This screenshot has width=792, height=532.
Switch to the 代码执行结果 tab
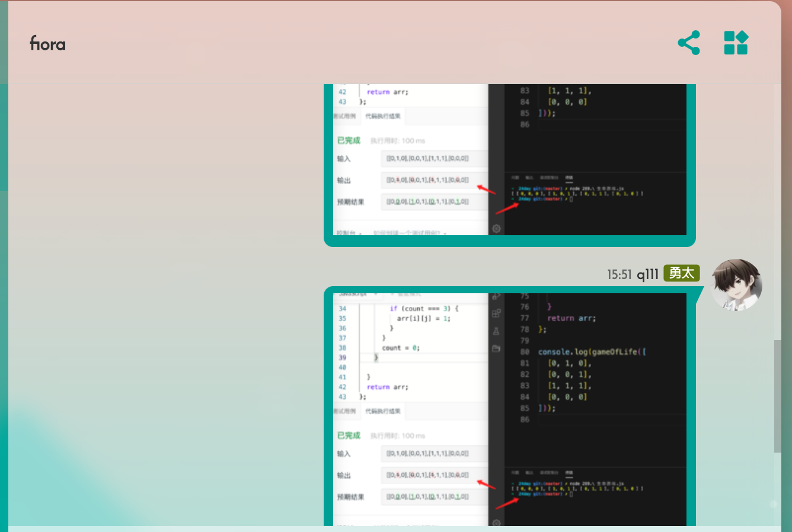pos(382,411)
